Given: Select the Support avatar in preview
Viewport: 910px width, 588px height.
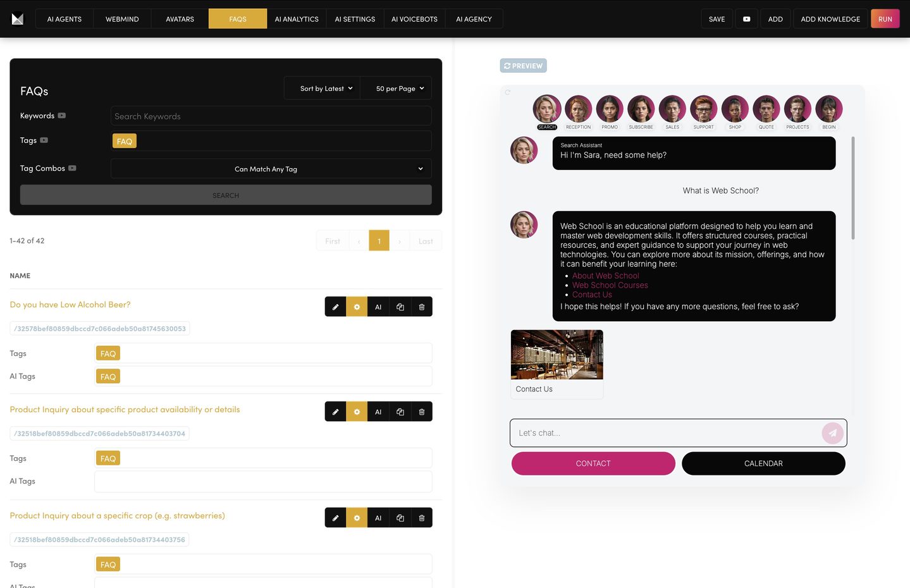Looking at the screenshot, I should (703, 109).
